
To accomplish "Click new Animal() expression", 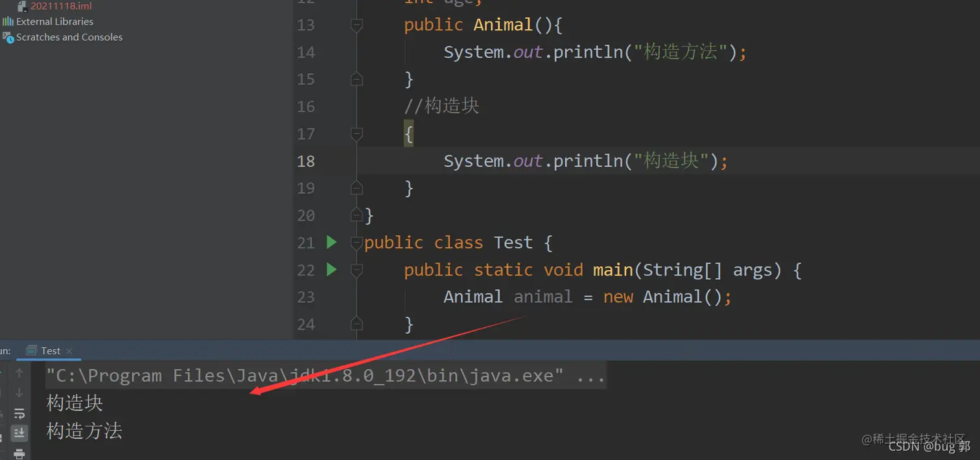I will pos(662,297).
